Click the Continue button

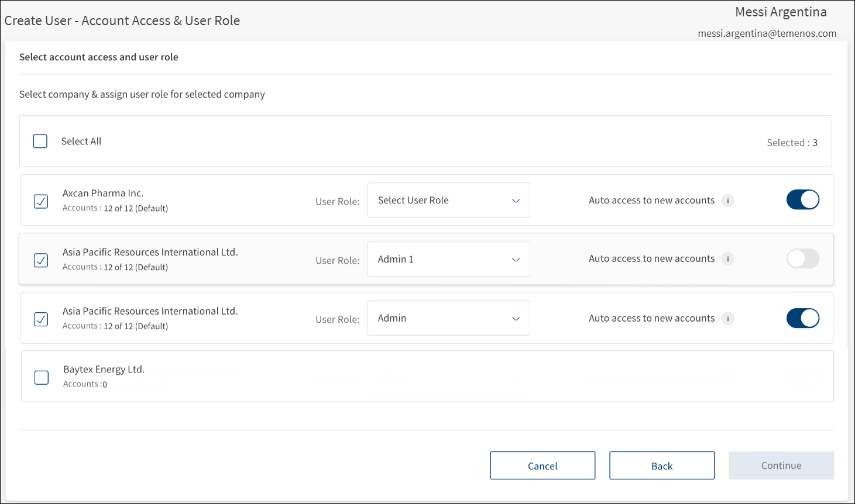(x=781, y=466)
